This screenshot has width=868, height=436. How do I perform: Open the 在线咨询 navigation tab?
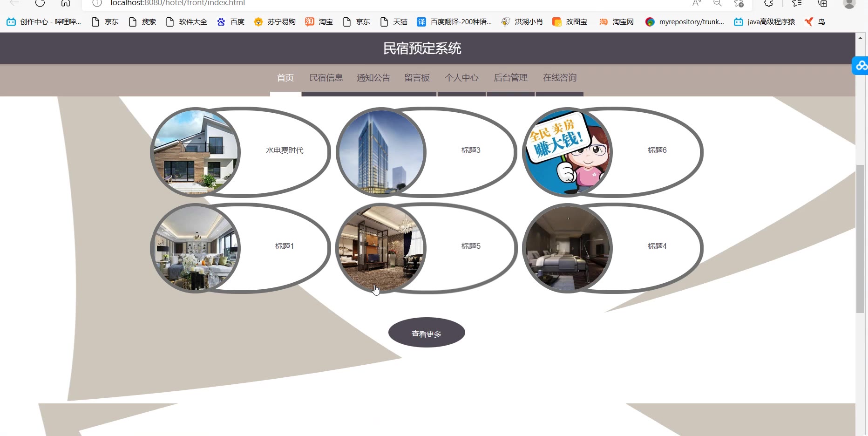pyautogui.click(x=560, y=78)
